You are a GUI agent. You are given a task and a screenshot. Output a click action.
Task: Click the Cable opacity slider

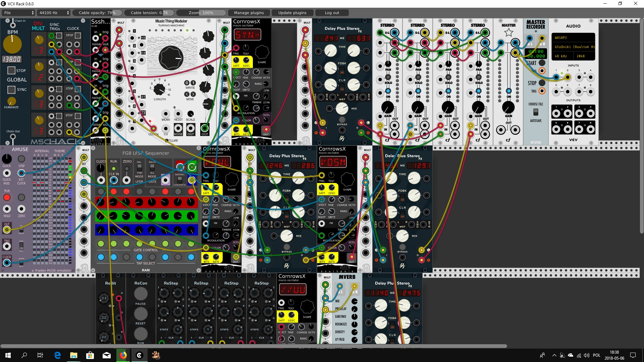point(97,13)
